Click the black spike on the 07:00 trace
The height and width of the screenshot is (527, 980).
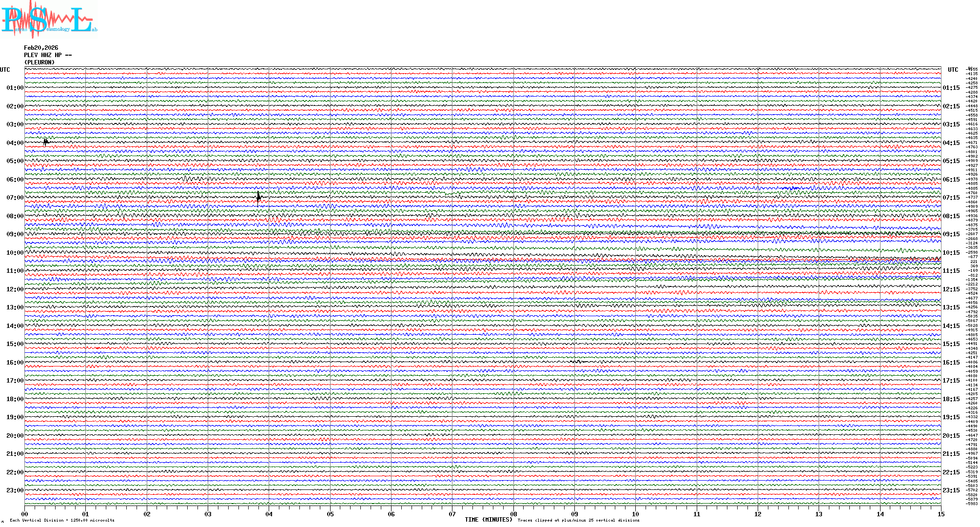pyautogui.click(x=258, y=197)
